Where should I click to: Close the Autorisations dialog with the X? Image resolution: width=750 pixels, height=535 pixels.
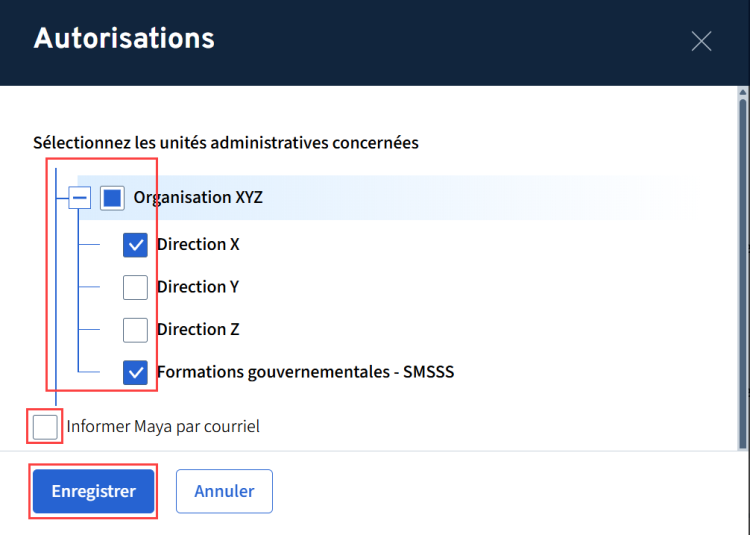click(x=701, y=41)
